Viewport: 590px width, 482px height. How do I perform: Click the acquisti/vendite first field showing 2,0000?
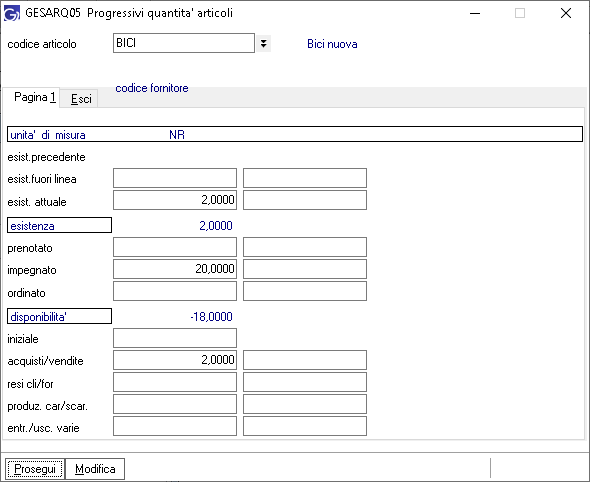click(175, 360)
